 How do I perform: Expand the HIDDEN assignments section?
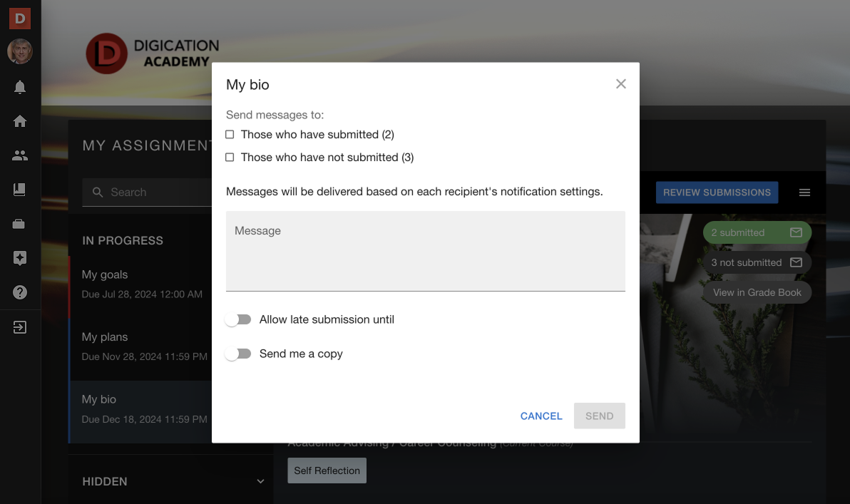click(261, 481)
